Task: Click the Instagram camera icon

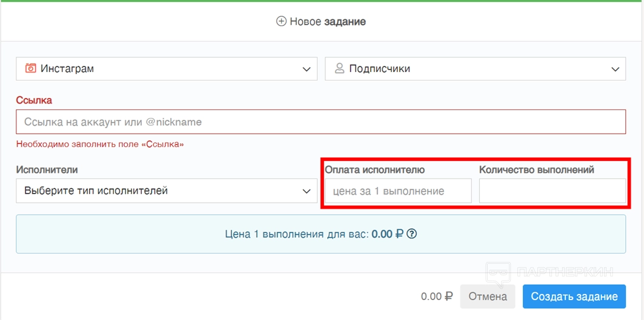Action: (x=30, y=68)
